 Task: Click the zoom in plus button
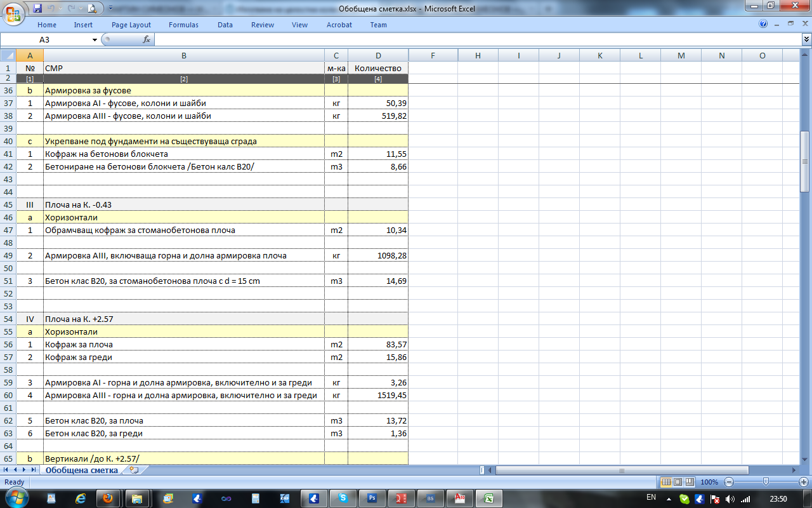(x=804, y=482)
